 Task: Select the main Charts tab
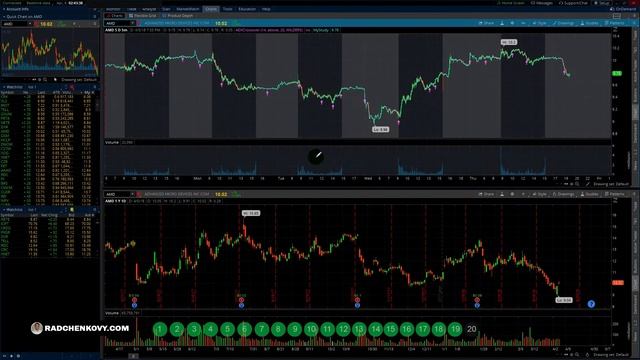pyautogui.click(x=211, y=9)
